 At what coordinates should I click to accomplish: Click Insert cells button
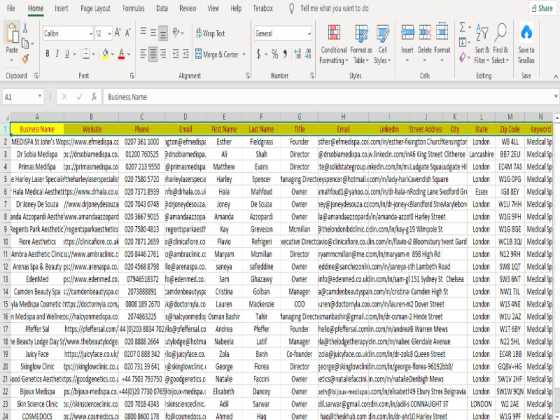(408, 43)
